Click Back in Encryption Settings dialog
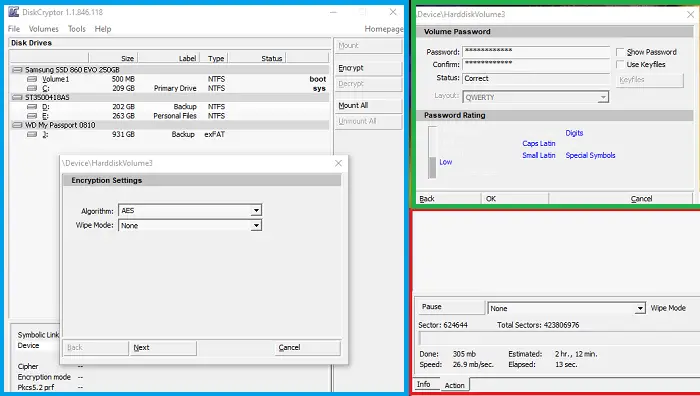This screenshot has width=700, height=396. tap(96, 348)
